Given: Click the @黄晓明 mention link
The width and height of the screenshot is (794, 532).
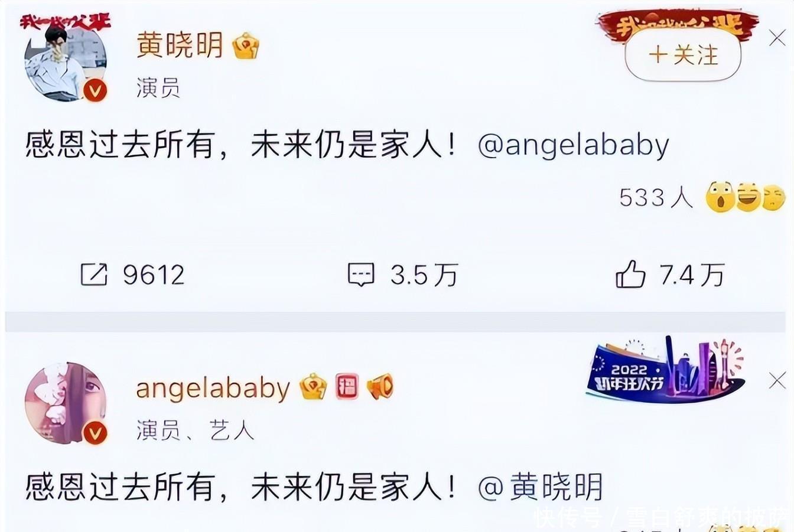Looking at the screenshot, I should [539, 487].
